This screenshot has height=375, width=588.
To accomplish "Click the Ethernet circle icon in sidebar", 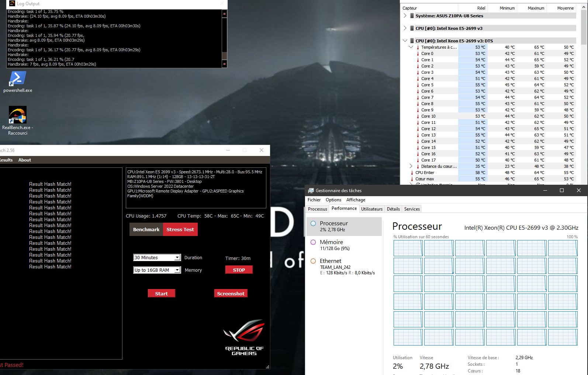I will pos(313,261).
